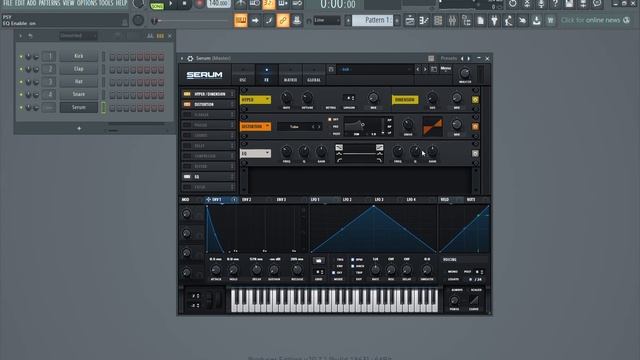Toggle EQ in FX rack list
640x360 pixels.
[187, 177]
